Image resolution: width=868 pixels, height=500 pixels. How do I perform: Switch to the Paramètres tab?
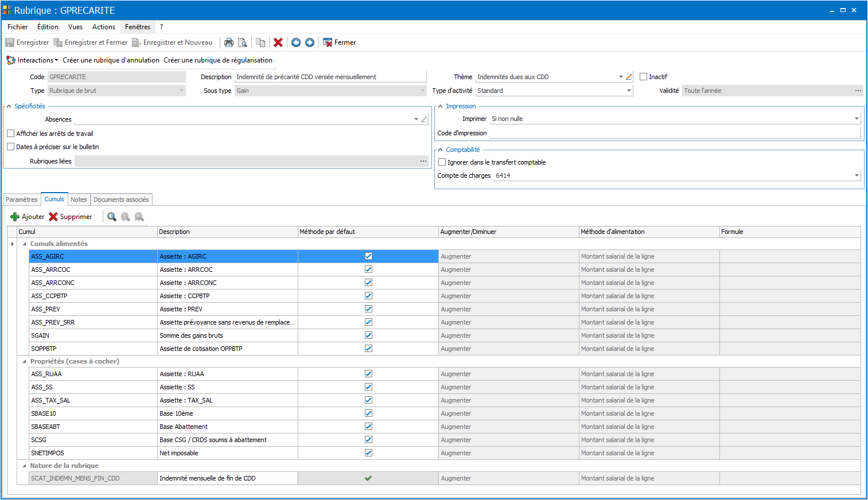(x=22, y=200)
